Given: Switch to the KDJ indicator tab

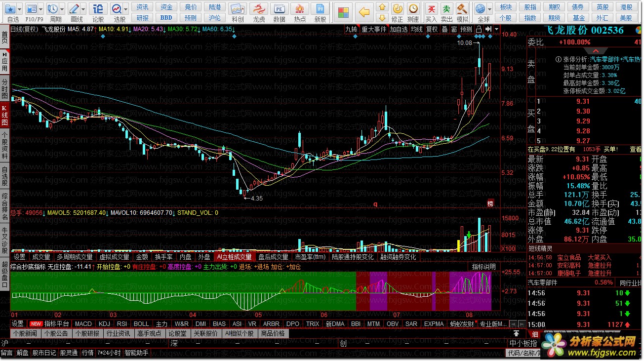Looking at the screenshot, I should click(x=104, y=324).
